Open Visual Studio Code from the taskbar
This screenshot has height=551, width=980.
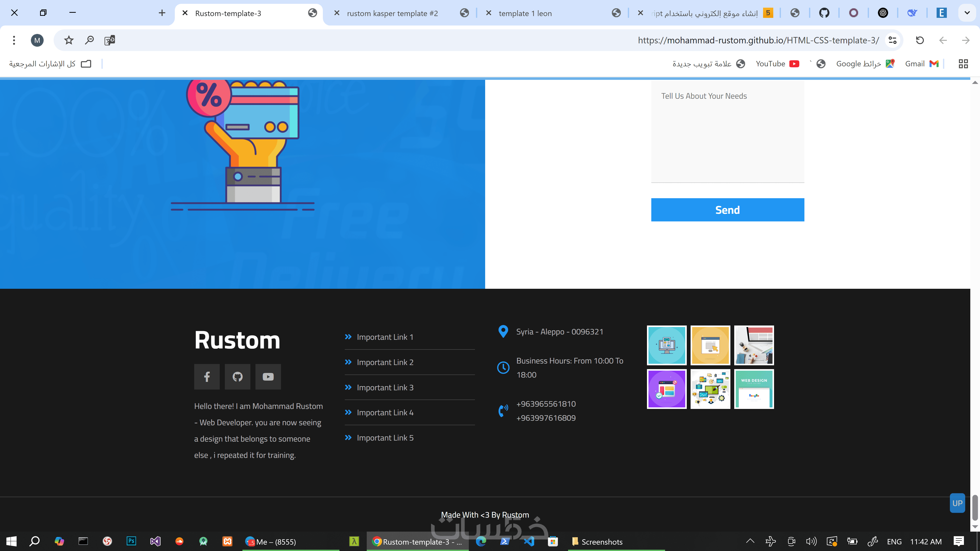pyautogui.click(x=529, y=541)
